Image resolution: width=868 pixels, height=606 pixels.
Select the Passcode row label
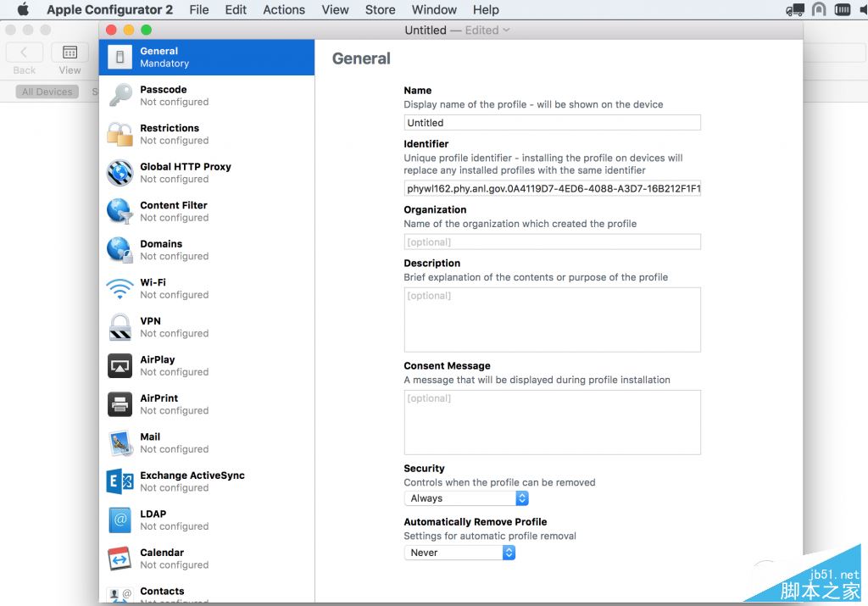[x=164, y=89]
